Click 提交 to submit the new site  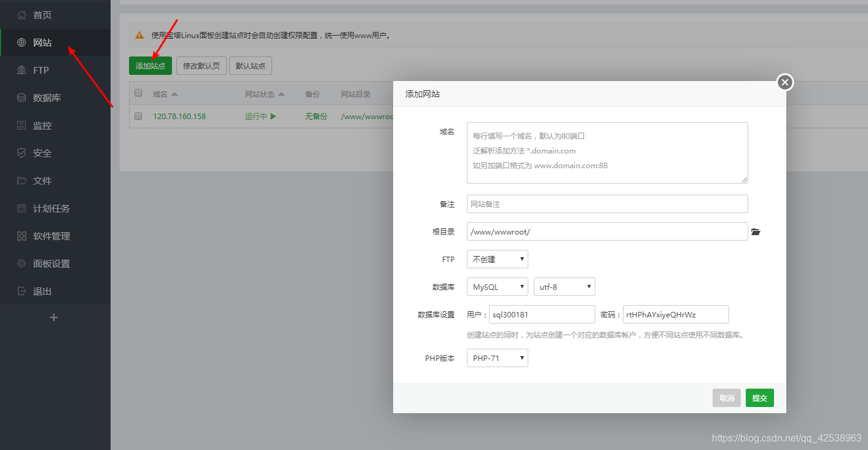coord(760,398)
